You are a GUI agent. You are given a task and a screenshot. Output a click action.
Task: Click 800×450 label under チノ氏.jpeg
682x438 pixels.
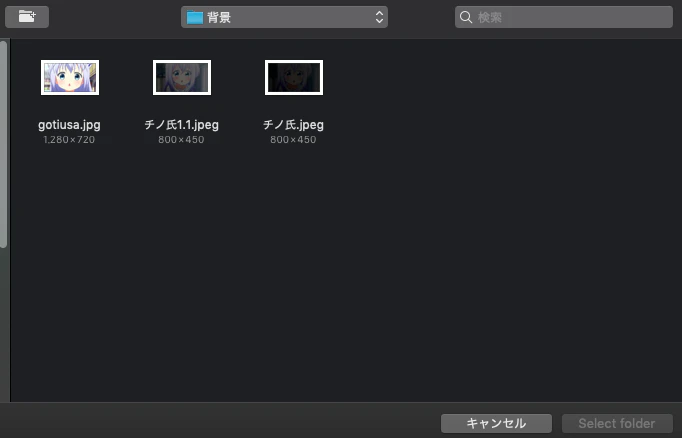[x=293, y=140]
